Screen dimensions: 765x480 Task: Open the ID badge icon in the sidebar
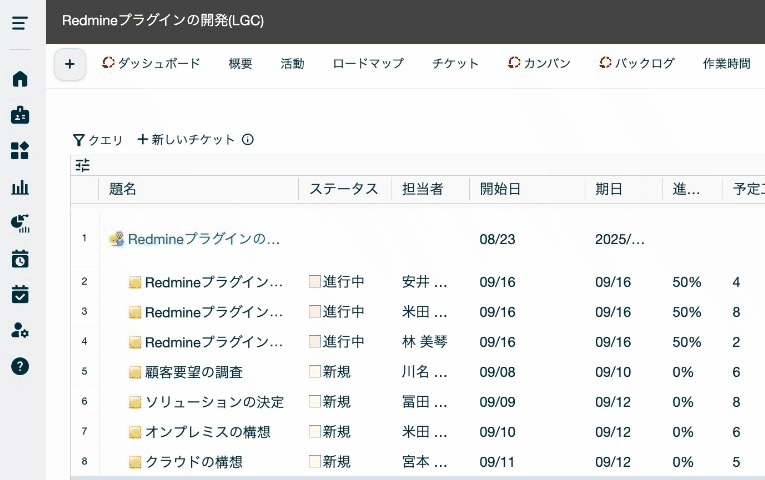coord(20,115)
